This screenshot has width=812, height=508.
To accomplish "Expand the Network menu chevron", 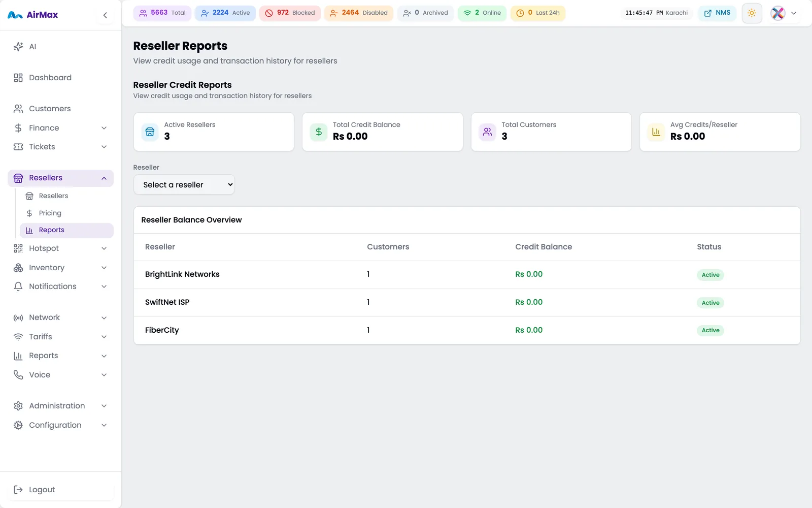I will click(104, 318).
